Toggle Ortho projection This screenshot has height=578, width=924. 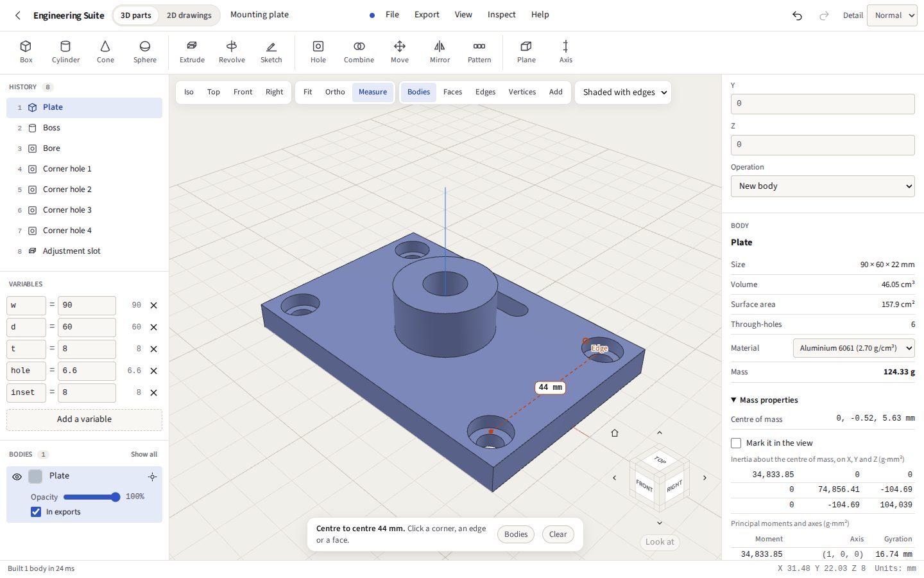point(335,92)
